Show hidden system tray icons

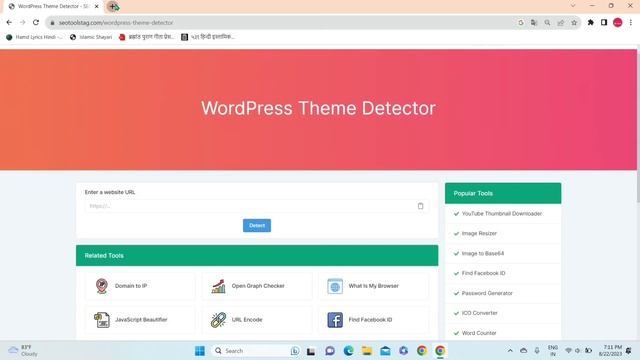tap(510, 351)
